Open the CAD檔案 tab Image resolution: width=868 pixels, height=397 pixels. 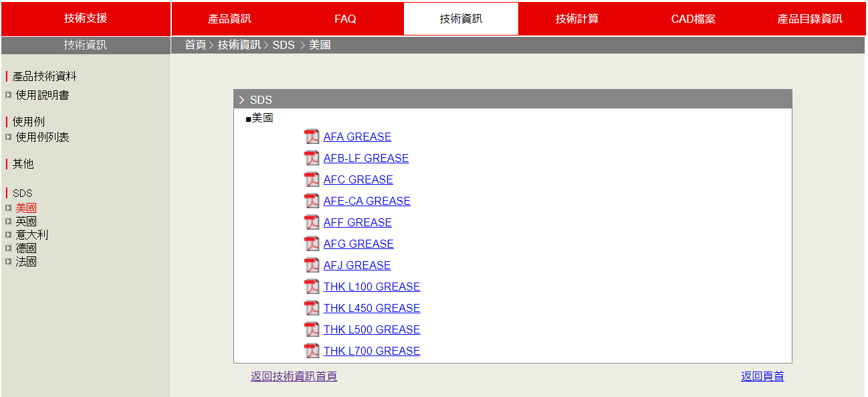pyautogui.click(x=693, y=19)
